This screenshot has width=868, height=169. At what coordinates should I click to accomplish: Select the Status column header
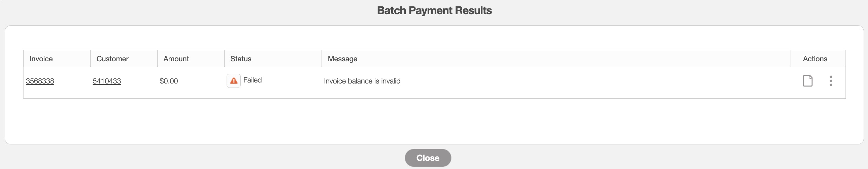click(241, 59)
